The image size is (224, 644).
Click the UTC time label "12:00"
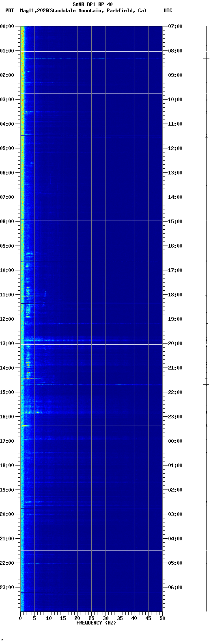click(x=175, y=148)
